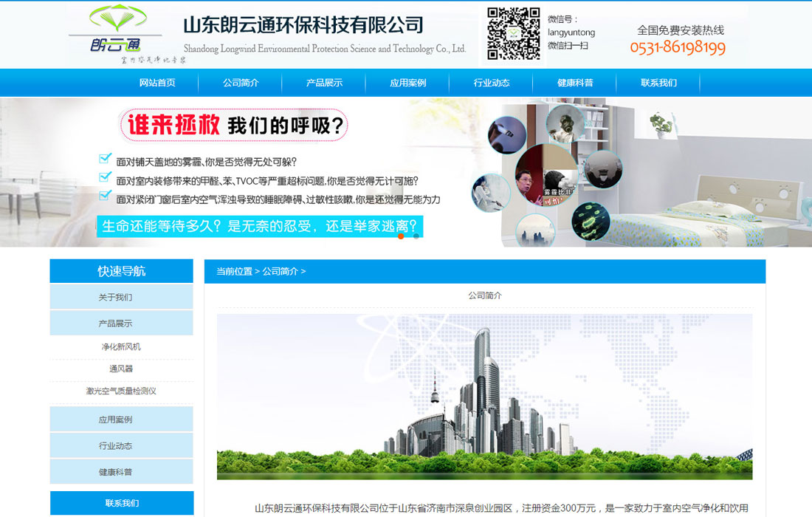Open the 网站首页 navigation item
The height and width of the screenshot is (517, 812).
pyautogui.click(x=157, y=83)
